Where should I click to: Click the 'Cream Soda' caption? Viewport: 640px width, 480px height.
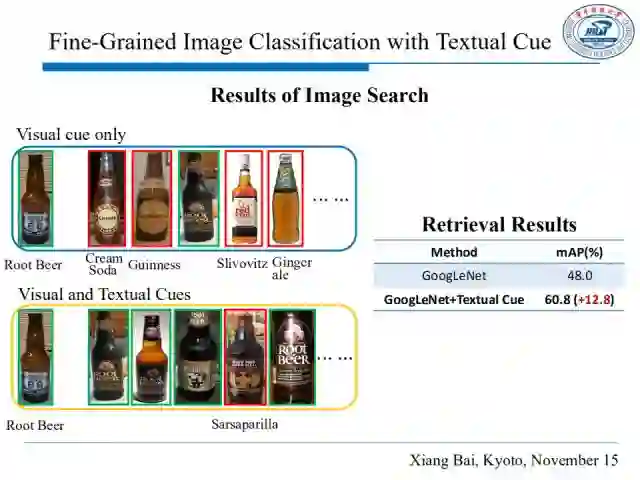(x=104, y=264)
